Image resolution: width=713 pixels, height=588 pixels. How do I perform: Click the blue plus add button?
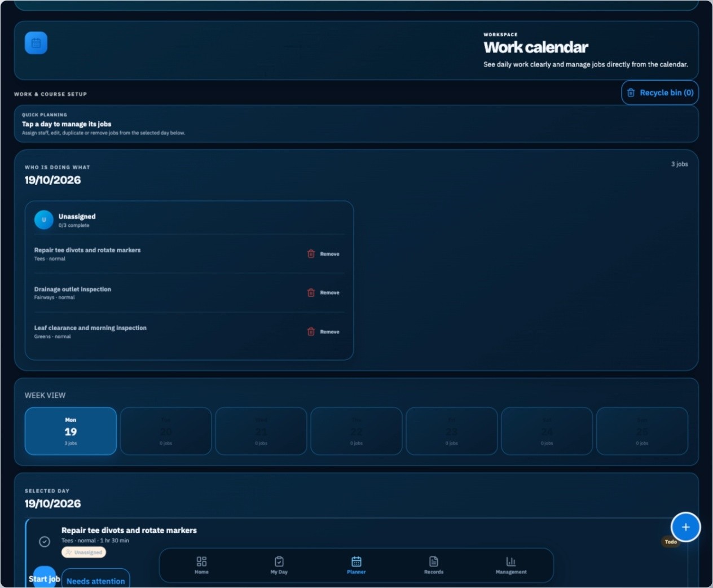click(685, 527)
